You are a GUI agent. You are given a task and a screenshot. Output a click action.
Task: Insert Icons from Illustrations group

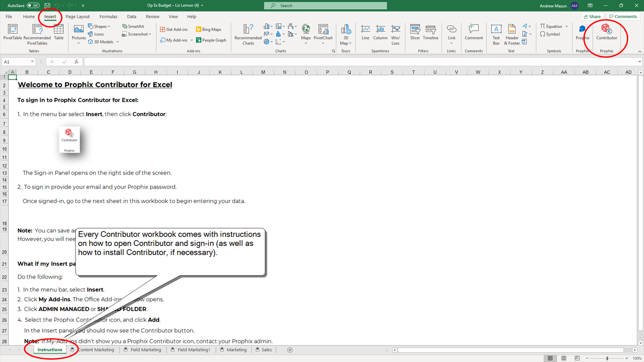[96, 34]
